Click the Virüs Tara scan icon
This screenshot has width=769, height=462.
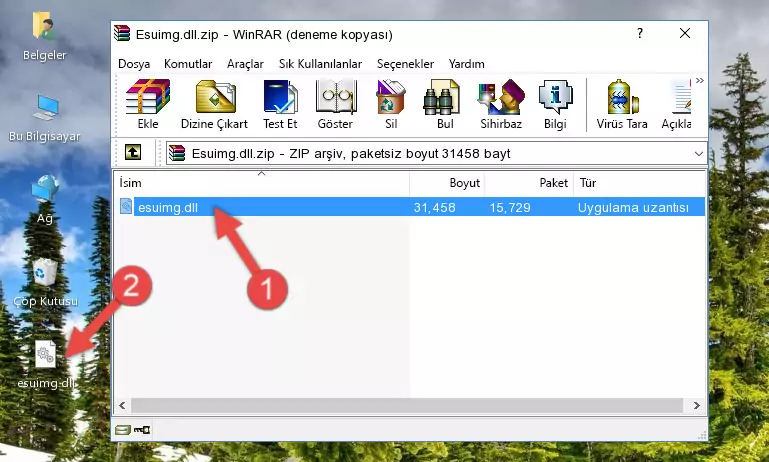[622, 104]
